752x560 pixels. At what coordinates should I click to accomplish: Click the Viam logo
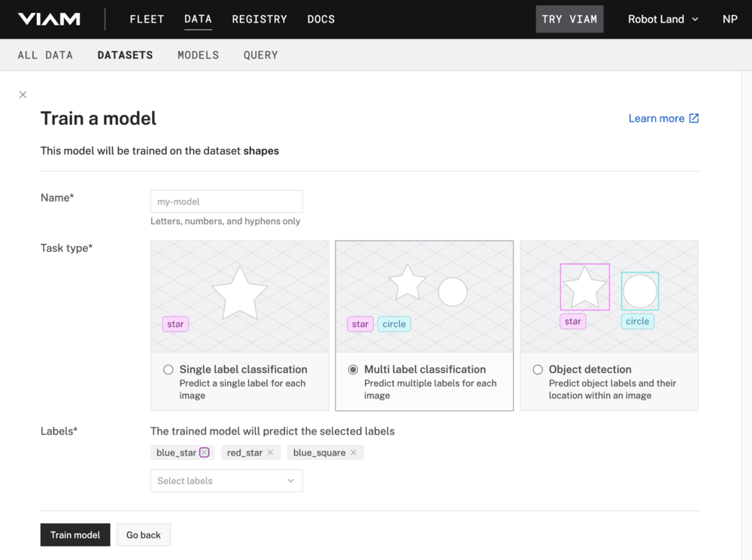pyautogui.click(x=49, y=19)
